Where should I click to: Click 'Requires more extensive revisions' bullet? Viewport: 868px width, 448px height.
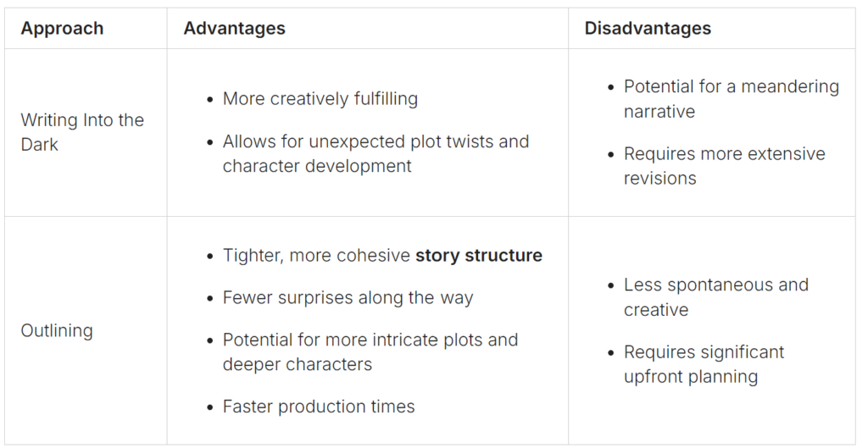(724, 166)
